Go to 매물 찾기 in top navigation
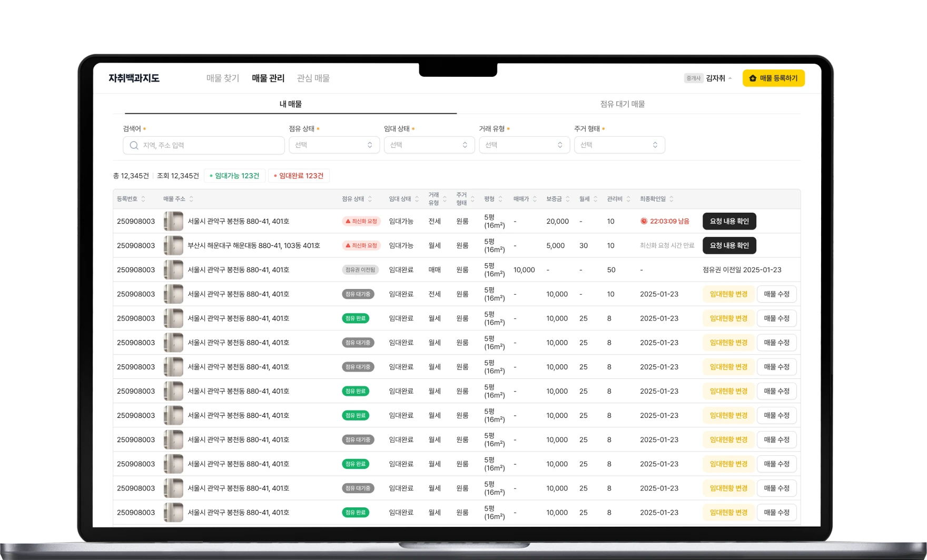 coord(223,78)
